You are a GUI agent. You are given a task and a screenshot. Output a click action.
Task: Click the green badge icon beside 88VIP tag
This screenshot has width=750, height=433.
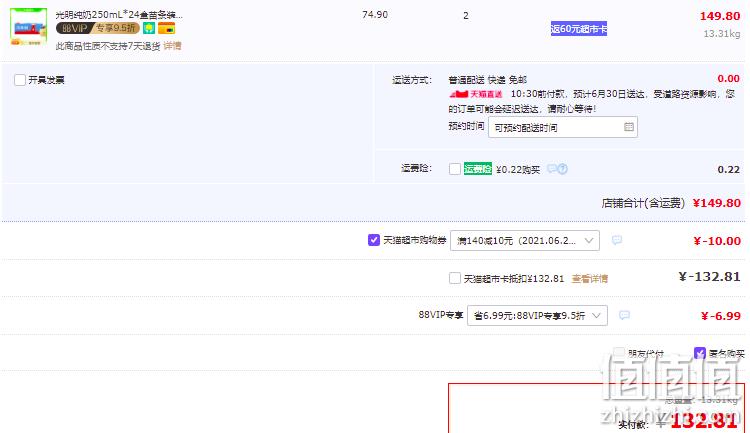pos(149,28)
